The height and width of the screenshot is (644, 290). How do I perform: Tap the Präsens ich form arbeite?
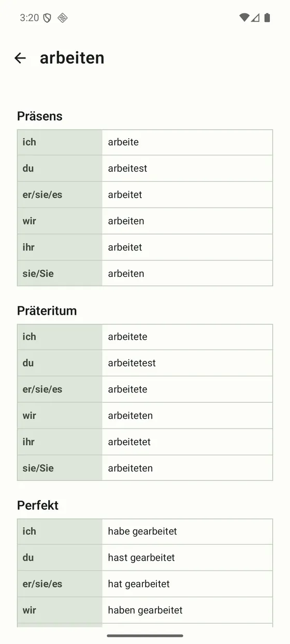123,142
